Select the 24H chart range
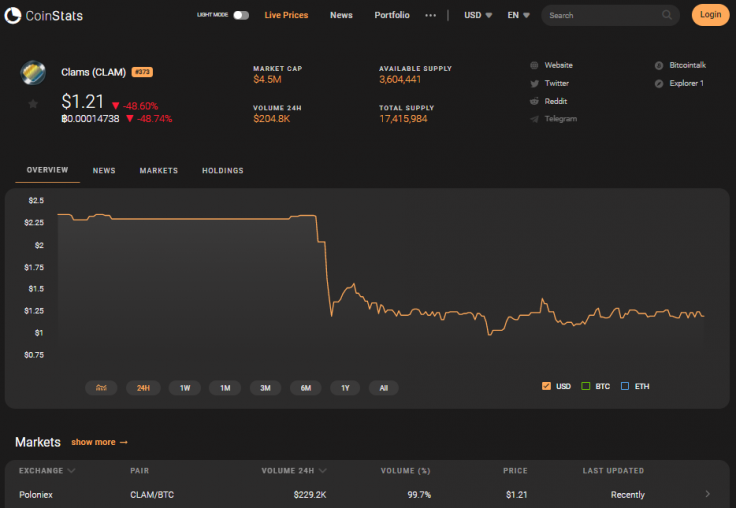This screenshot has width=736, height=508. coord(143,388)
